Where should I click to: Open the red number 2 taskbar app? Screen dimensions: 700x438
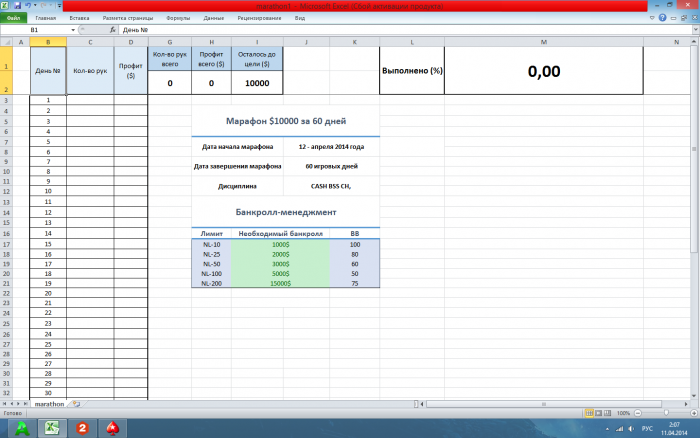point(82,428)
